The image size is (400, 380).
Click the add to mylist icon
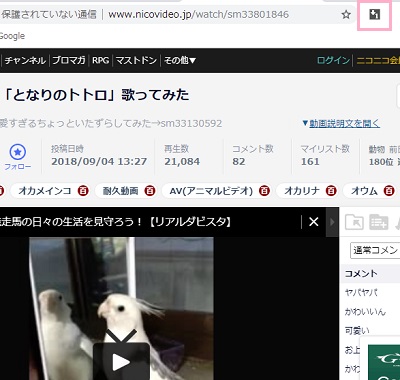click(x=379, y=222)
